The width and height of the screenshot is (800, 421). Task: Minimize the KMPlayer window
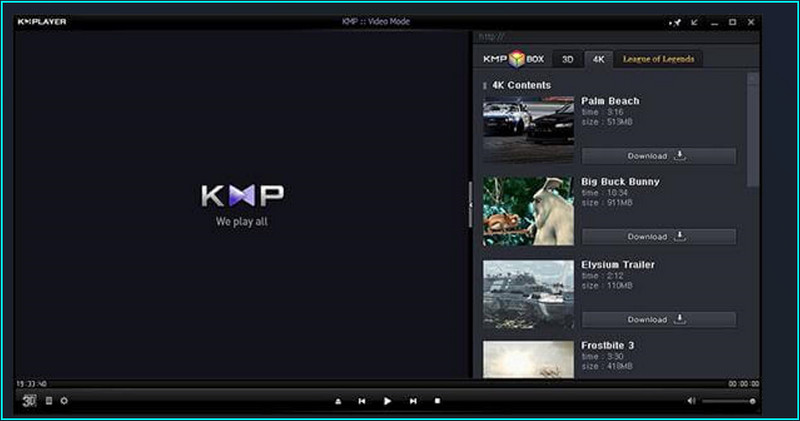point(714,23)
